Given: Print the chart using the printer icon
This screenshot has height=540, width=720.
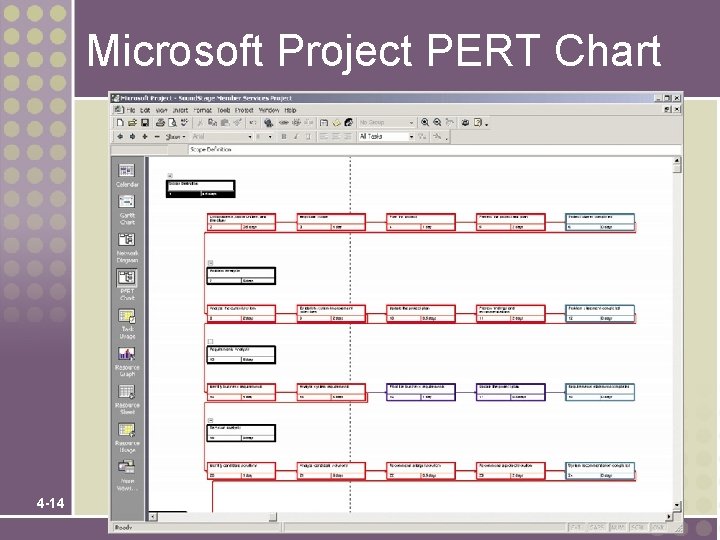Looking at the screenshot, I should (x=160, y=123).
